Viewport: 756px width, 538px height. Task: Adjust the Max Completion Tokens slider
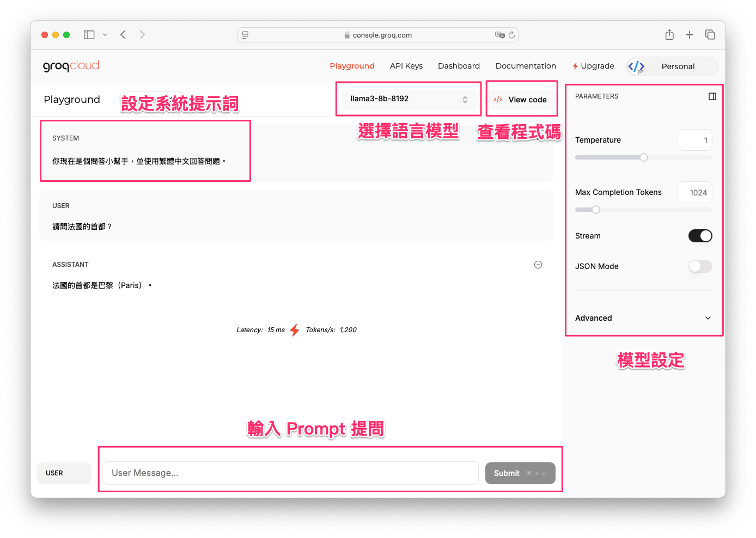click(643, 210)
